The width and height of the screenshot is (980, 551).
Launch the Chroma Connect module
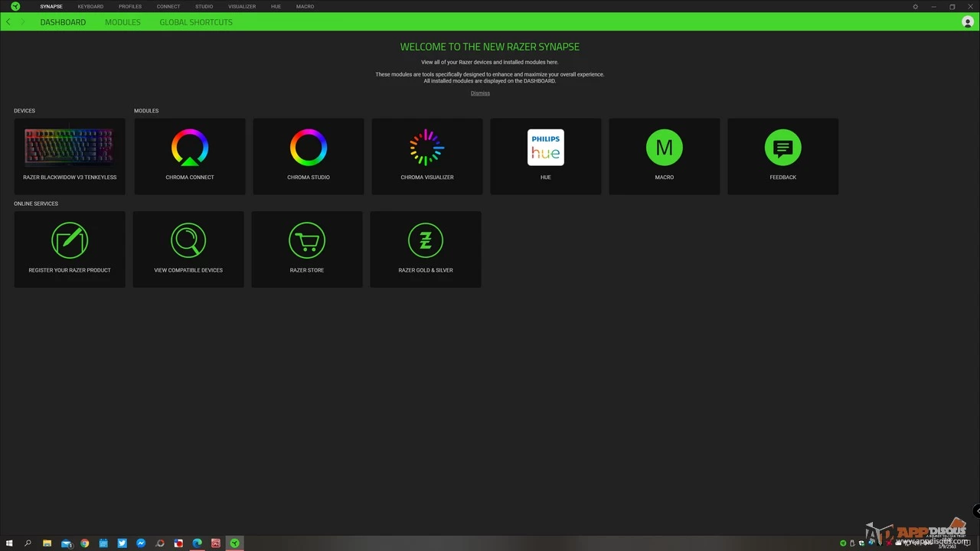click(x=190, y=156)
